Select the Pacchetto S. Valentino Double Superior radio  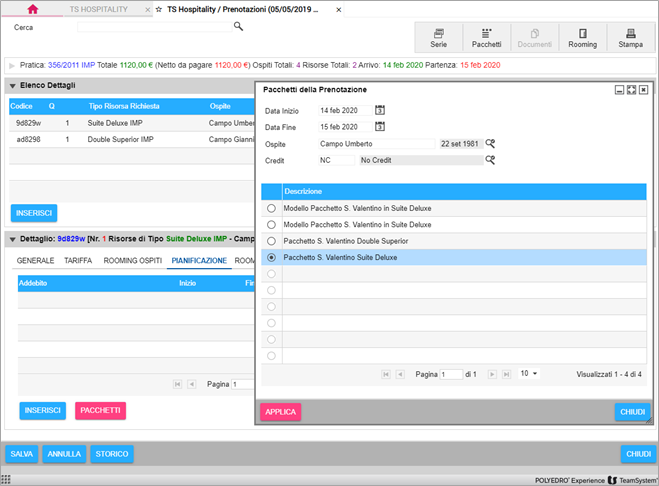(272, 241)
